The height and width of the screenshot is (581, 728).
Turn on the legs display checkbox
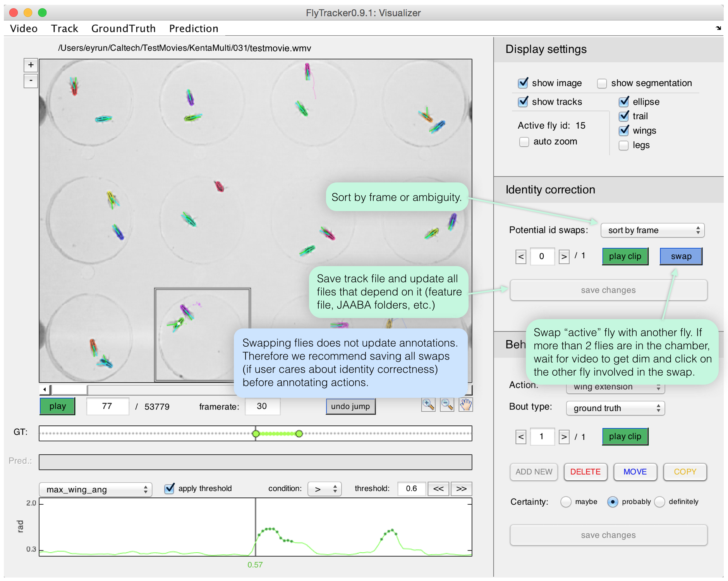tap(623, 145)
